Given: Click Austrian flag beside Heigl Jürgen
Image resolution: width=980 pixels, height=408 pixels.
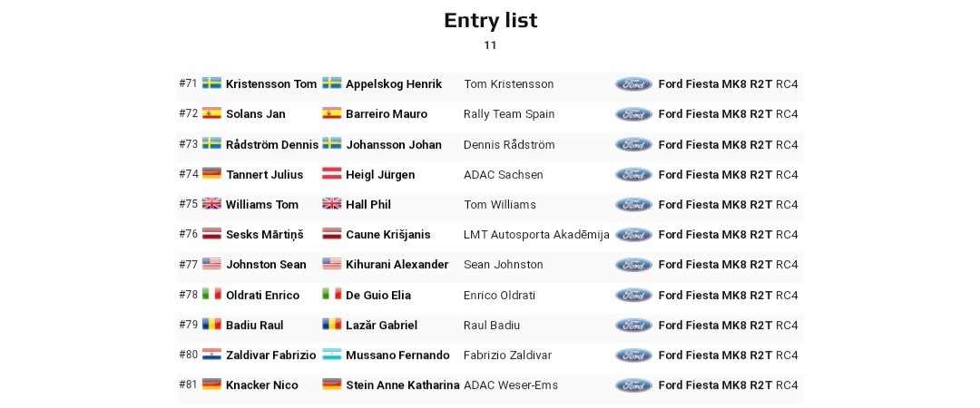Looking at the screenshot, I should coord(332,174).
